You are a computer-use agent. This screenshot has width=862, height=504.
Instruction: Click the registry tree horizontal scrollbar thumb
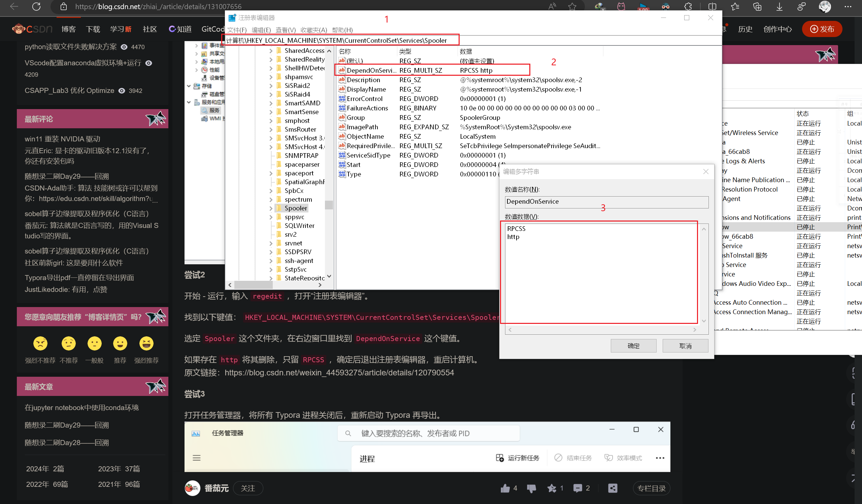253,284
